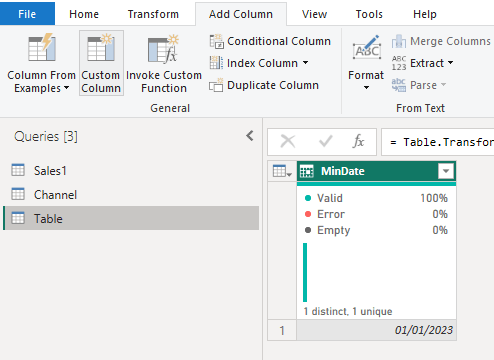Click the Sales1 table icon
The height and width of the screenshot is (360, 494).
click(18, 170)
